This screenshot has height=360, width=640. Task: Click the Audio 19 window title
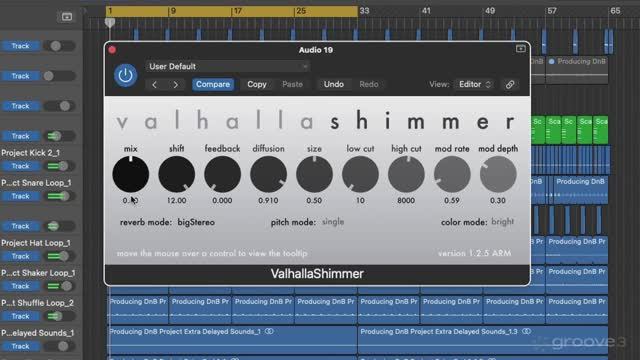[x=316, y=50]
